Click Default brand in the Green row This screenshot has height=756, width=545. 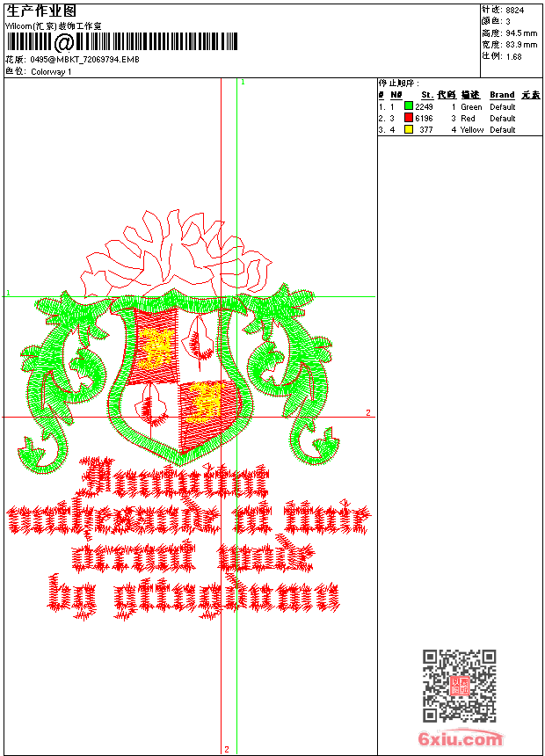point(503,107)
